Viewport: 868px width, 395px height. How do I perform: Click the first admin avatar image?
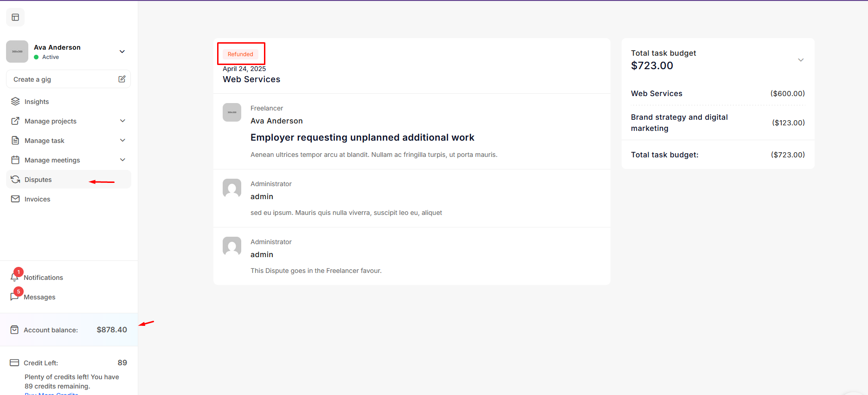[x=232, y=188]
